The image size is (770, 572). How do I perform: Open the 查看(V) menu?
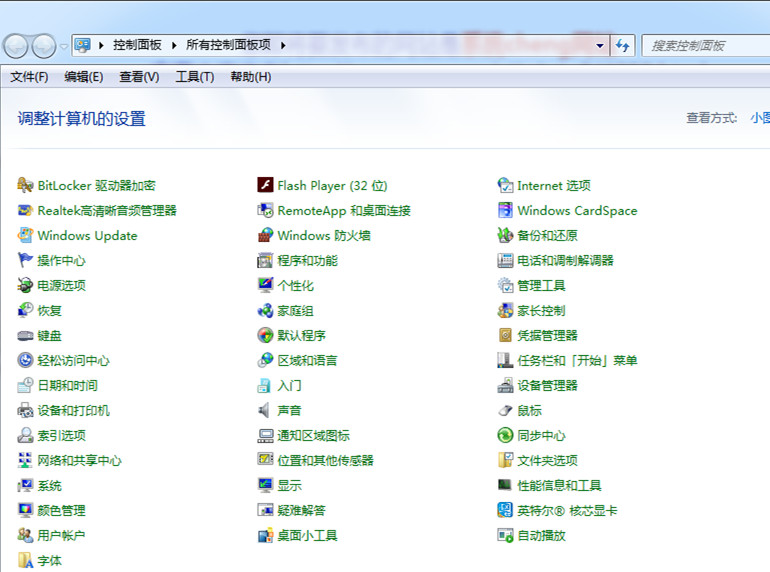(139, 77)
